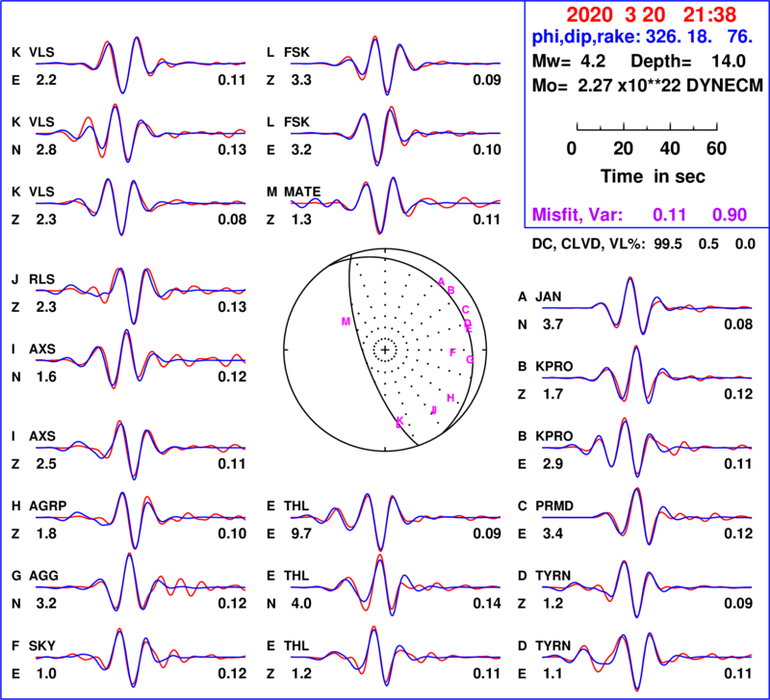Click station marker A on the beachball
This screenshot has width=770, height=700.
441,281
